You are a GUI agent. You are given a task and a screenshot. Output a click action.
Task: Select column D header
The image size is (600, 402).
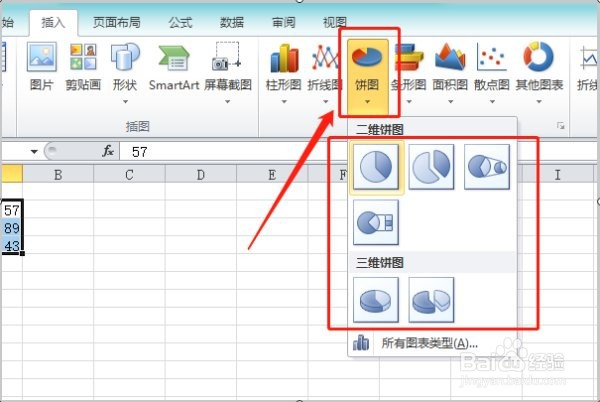click(201, 175)
